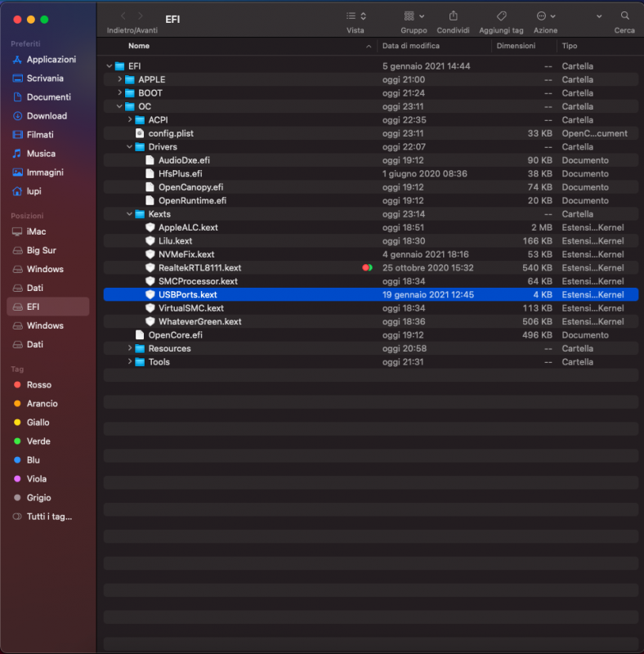The height and width of the screenshot is (654, 644).
Task: Select the AudioDxe.efi document icon
Action: coord(150,160)
